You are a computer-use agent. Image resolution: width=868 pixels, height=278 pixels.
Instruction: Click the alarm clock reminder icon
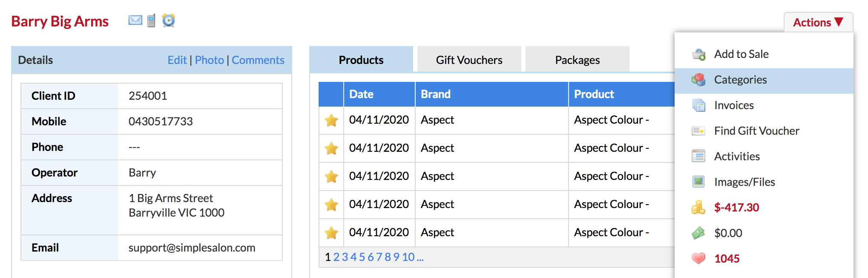[x=169, y=20]
